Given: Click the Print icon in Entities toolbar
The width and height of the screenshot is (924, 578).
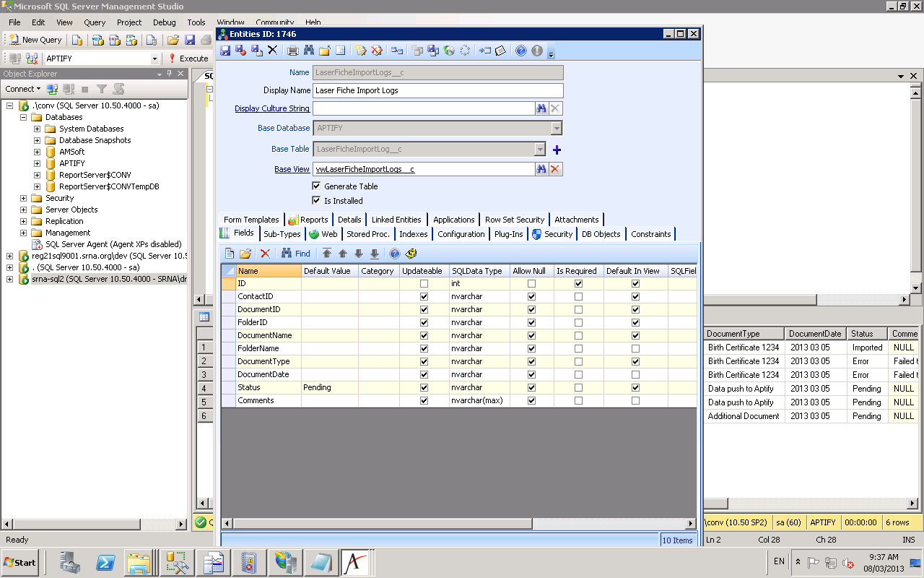Looking at the screenshot, I should [x=293, y=51].
